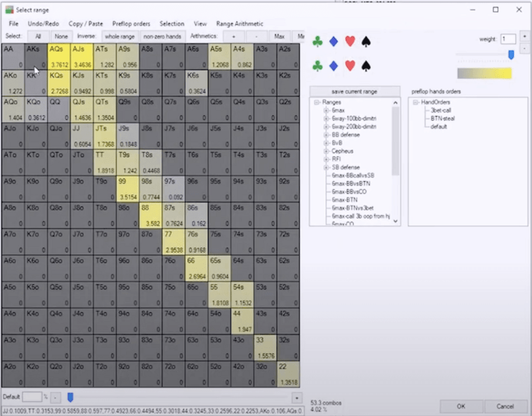Select the top-row black spade suit icon
The width and height of the screenshot is (532, 416).
pos(366,41)
